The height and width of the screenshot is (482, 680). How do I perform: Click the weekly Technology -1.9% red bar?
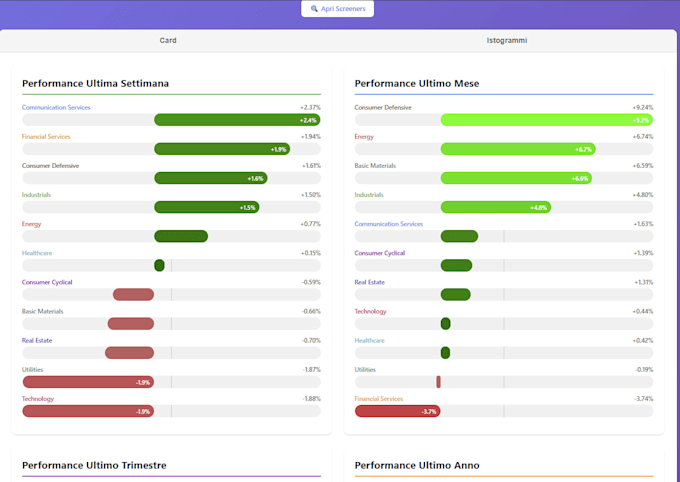88,411
